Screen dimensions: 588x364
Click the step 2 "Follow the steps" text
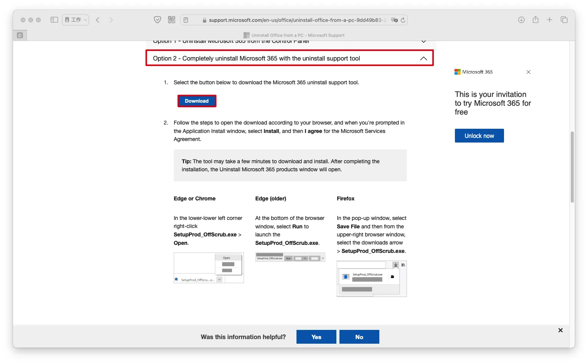coord(289,131)
